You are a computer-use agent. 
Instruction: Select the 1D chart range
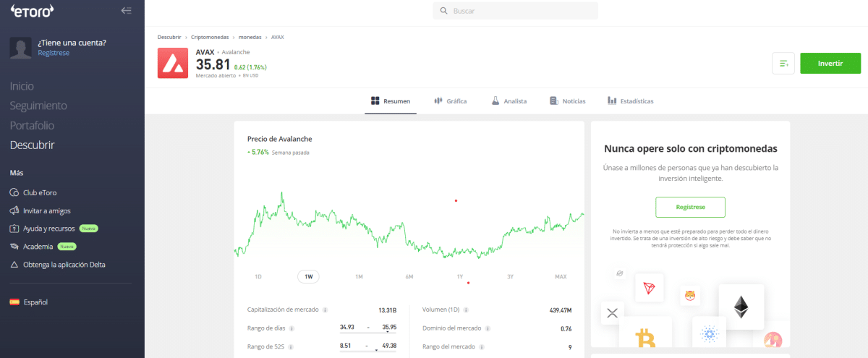point(258,276)
